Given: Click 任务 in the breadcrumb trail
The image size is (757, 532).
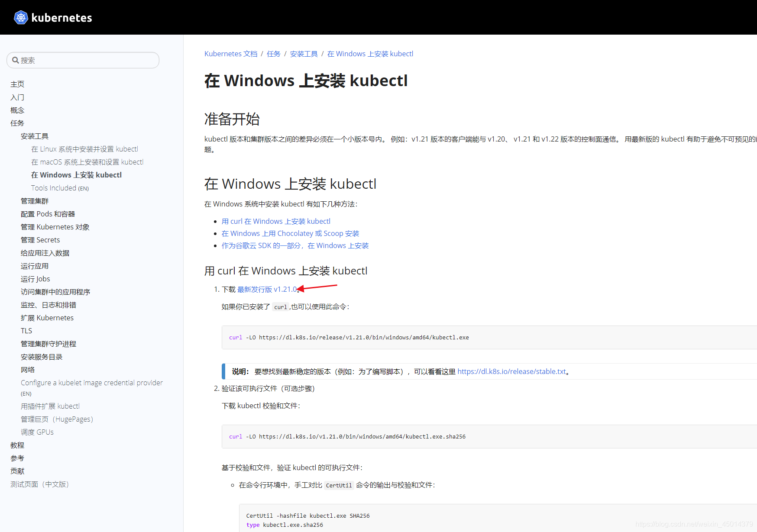Looking at the screenshot, I should click(273, 53).
